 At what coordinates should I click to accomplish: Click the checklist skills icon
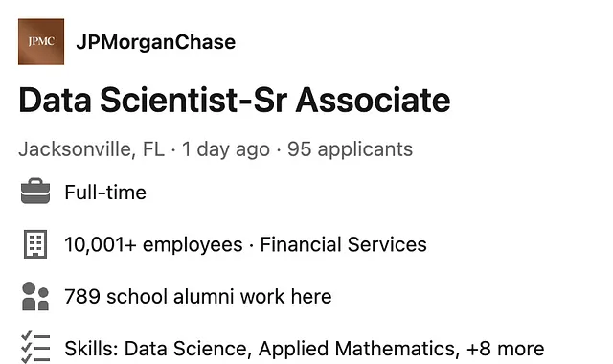point(35,348)
